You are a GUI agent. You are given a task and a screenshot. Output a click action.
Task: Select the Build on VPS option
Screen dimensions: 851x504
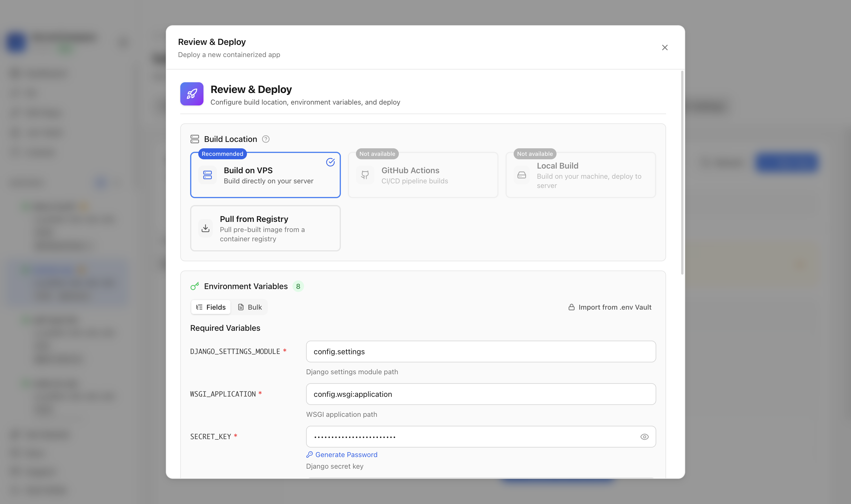click(x=266, y=175)
